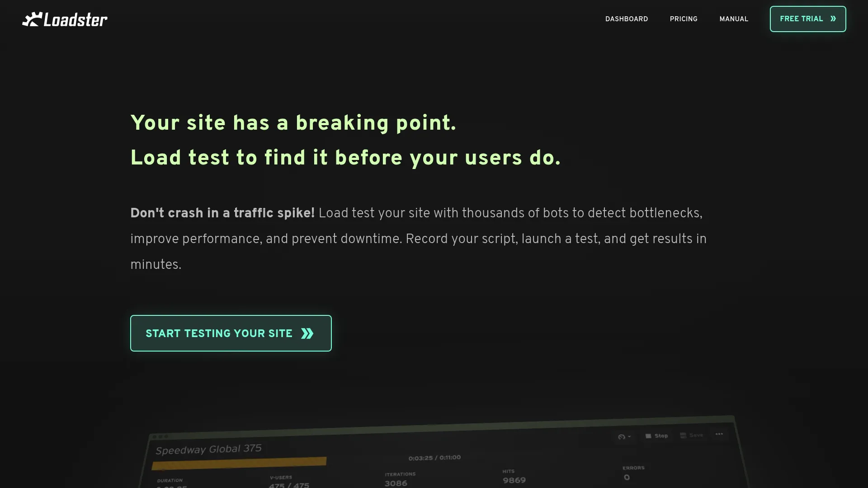Image resolution: width=868 pixels, height=488 pixels.
Task: Click the Iterations value 3086
Action: tap(396, 483)
